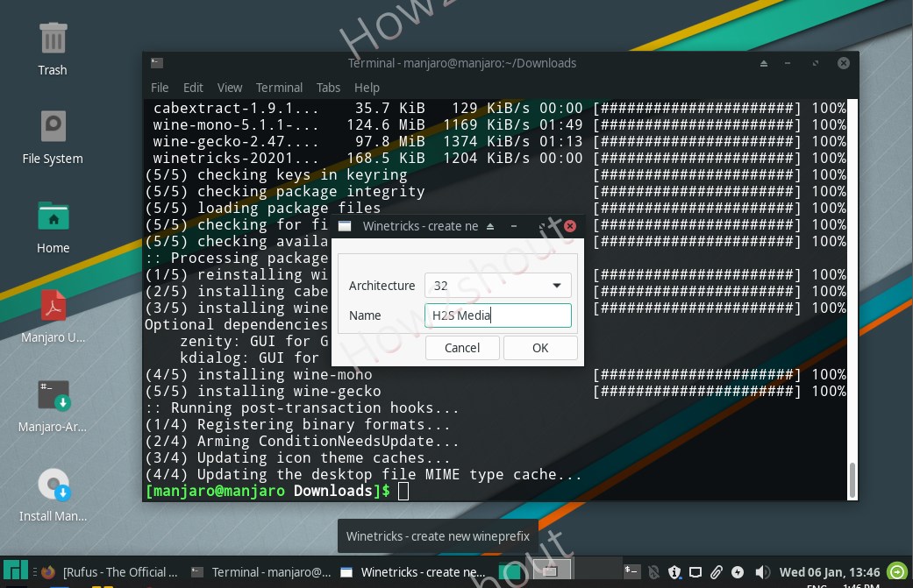The width and height of the screenshot is (913, 588).
Task: Click the volume speaker icon in the tray
Action: tap(761, 571)
